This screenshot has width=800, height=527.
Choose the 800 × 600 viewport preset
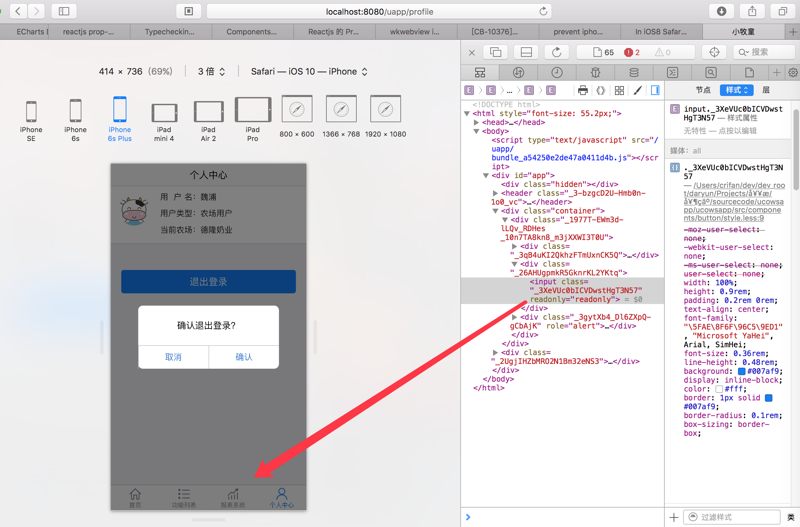pos(297,116)
